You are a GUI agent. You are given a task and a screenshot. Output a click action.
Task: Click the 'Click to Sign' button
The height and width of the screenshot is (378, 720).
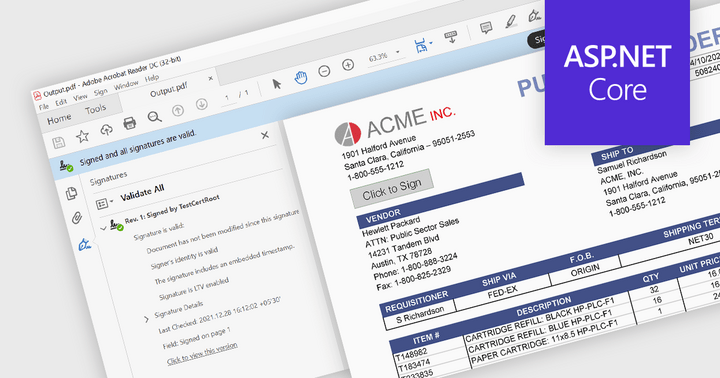click(x=392, y=189)
